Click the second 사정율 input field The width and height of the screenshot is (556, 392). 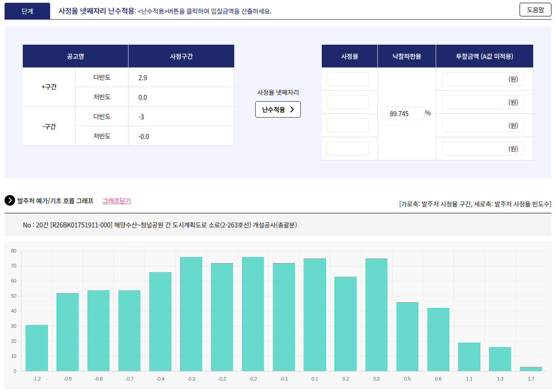[348, 102]
